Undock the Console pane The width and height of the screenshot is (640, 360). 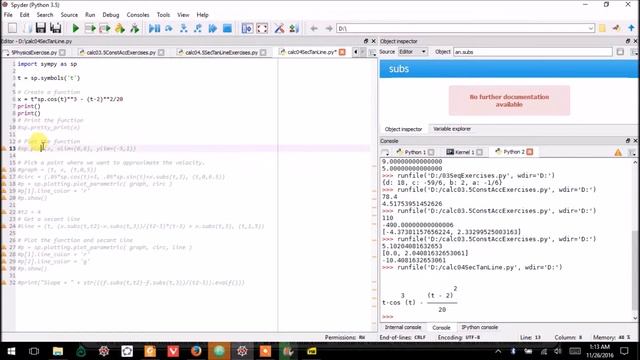(x=628, y=140)
